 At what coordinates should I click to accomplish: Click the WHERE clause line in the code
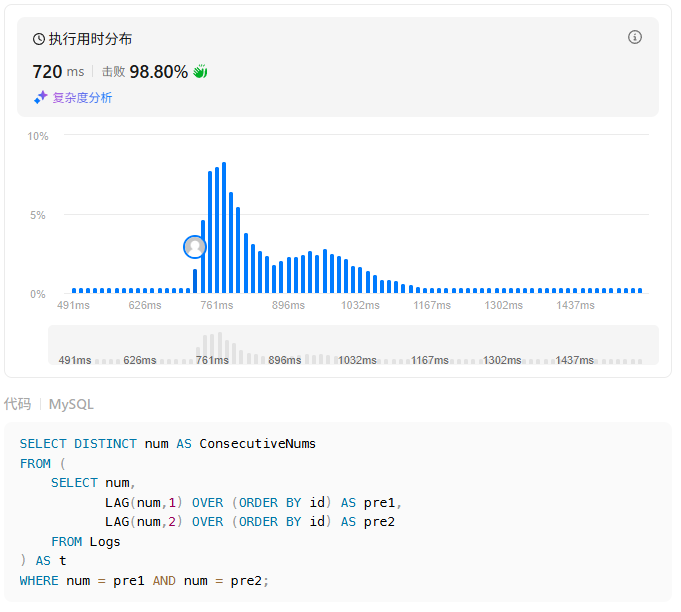pos(144,580)
